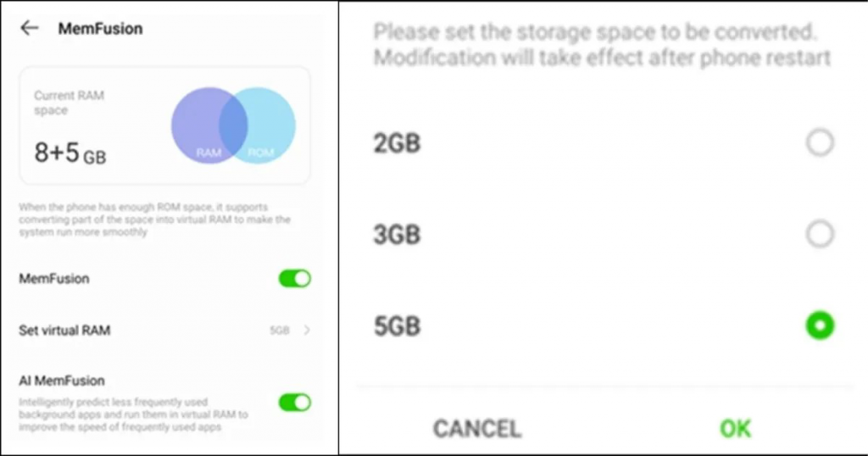Image resolution: width=868 pixels, height=456 pixels.
Task: Select the 3GB radio button
Action: (x=820, y=234)
